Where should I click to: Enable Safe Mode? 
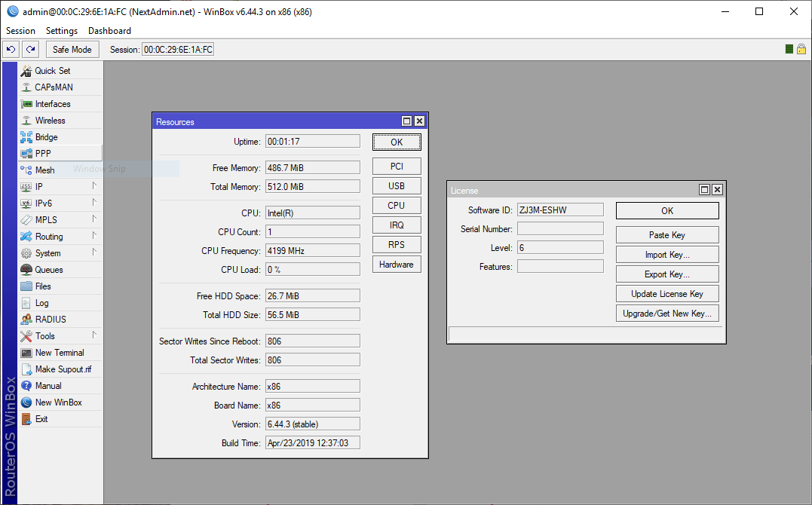tap(72, 48)
